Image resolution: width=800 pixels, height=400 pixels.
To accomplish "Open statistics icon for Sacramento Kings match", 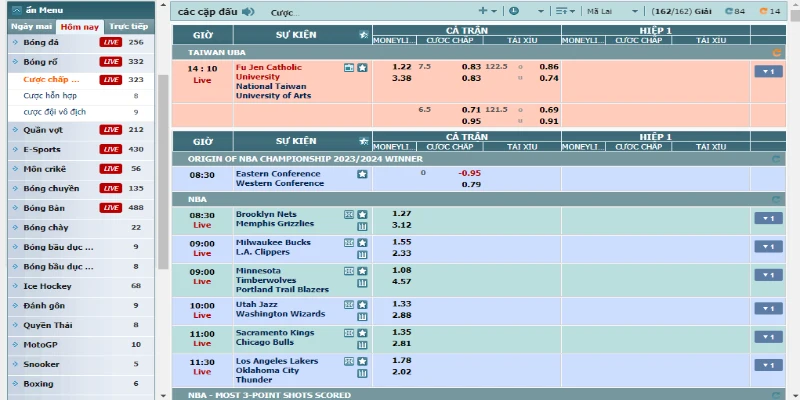I will click(x=362, y=345).
